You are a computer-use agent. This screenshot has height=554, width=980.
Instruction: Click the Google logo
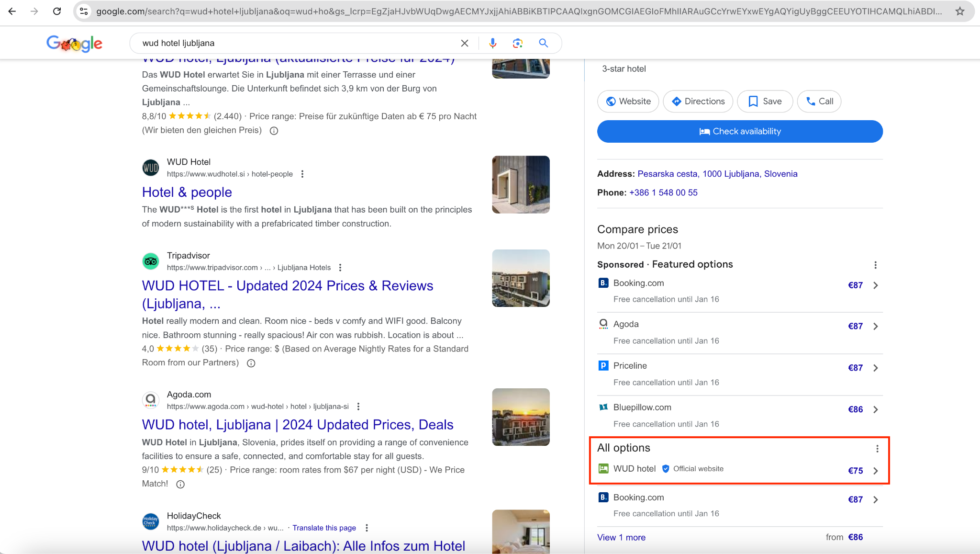coord(74,44)
